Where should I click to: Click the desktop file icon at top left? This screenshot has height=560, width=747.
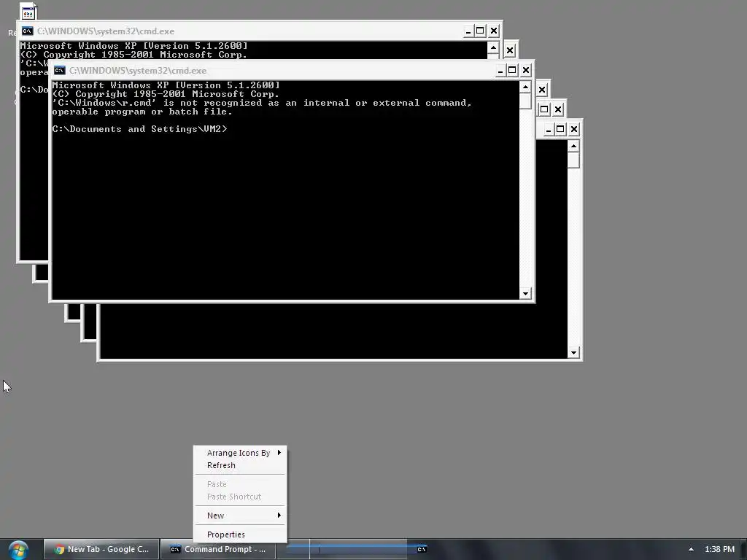[28, 12]
